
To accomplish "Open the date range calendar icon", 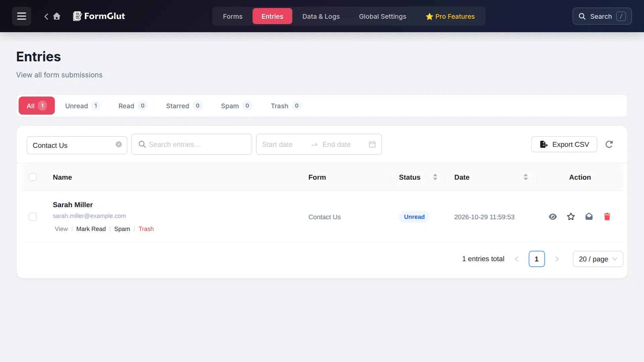I will pyautogui.click(x=372, y=144).
